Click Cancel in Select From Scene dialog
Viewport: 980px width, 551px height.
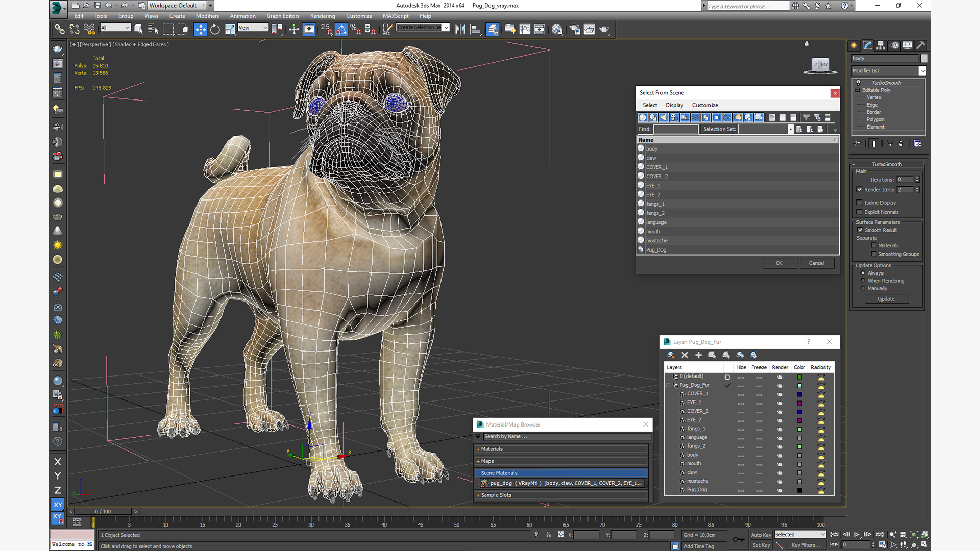[x=816, y=263]
